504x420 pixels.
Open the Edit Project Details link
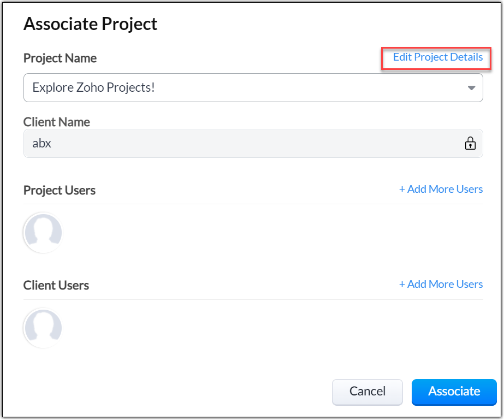pos(437,57)
